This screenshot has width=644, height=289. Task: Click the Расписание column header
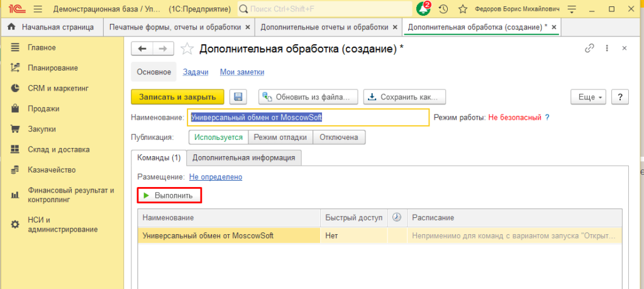click(x=514, y=217)
